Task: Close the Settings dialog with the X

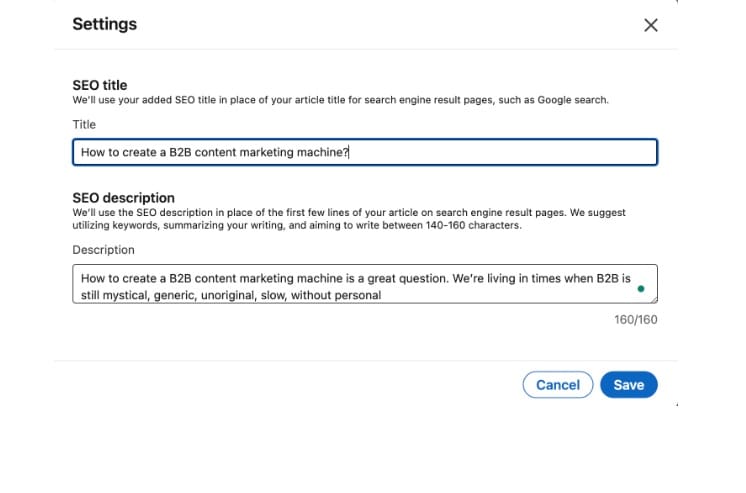Action: [x=651, y=25]
